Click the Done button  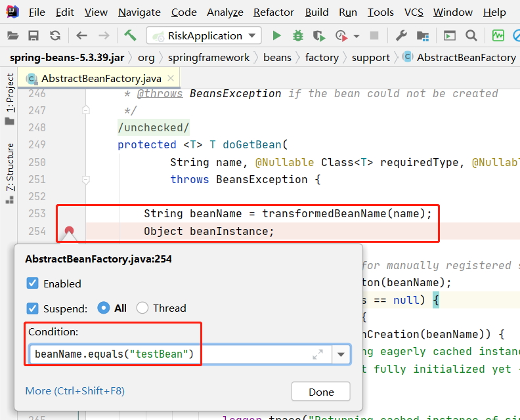tap(320, 392)
